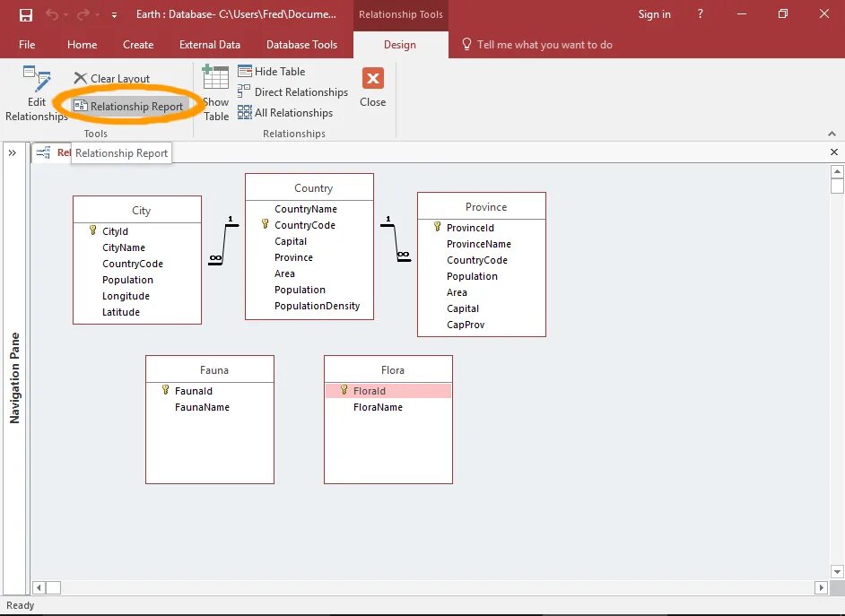Close the Relationships document tab with X
Viewport: 845px width, 616px height.
(833, 152)
